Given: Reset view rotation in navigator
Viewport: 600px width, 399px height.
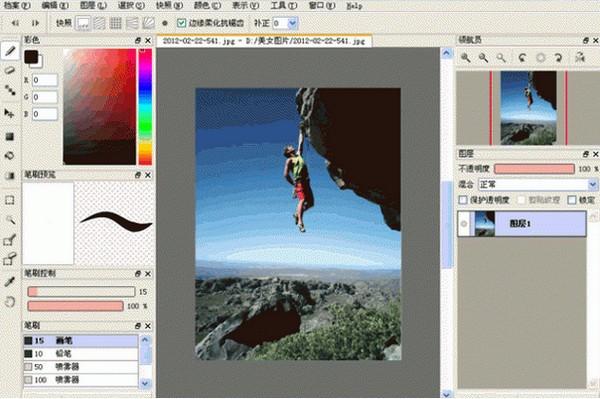Looking at the screenshot, I should click(x=541, y=58).
